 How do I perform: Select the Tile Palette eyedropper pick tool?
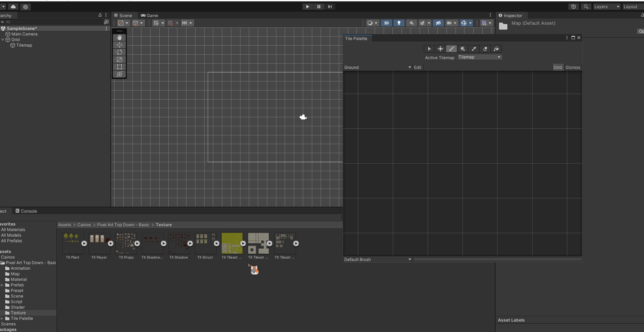click(474, 49)
